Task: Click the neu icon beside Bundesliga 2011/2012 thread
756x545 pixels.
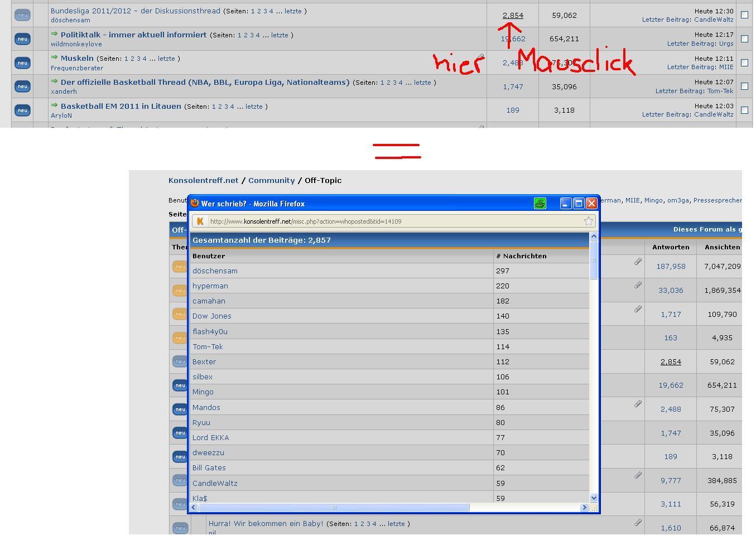Action: [22, 15]
